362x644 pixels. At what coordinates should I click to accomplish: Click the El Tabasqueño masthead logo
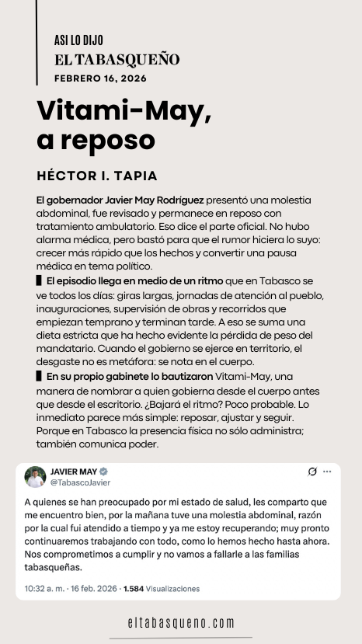click(x=117, y=60)
